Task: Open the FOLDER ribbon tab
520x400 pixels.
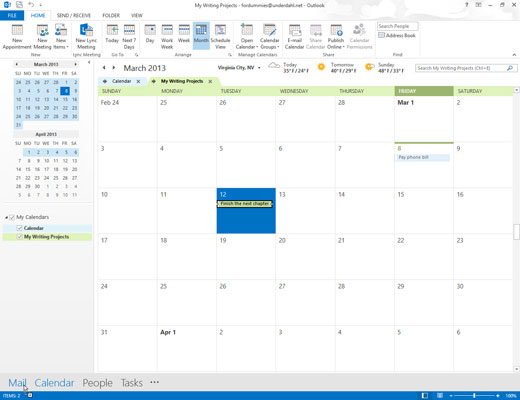Action: point(111,15)
